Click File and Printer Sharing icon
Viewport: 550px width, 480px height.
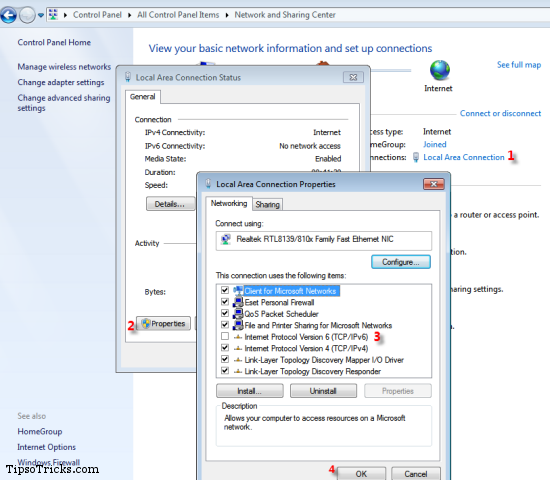(x=238, y=325)
